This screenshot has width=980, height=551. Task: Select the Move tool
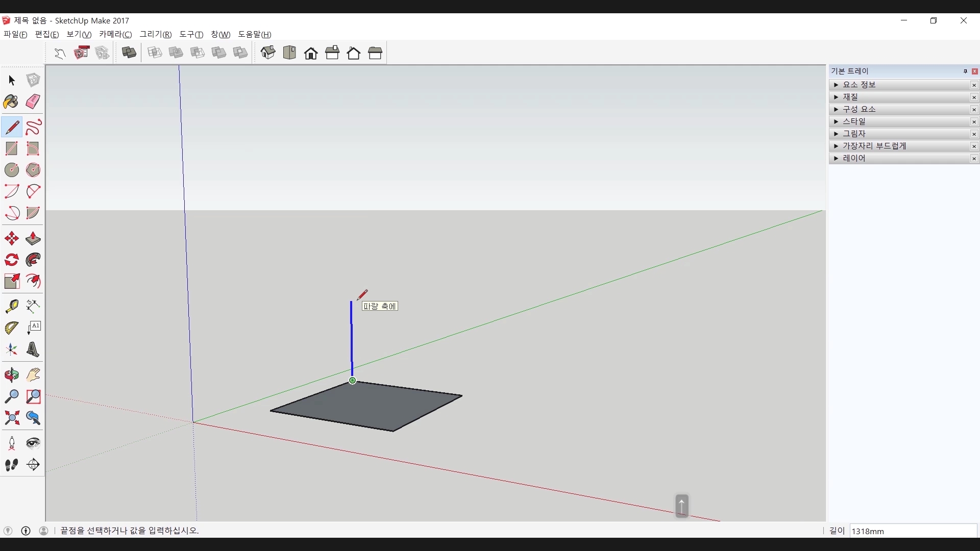coord(11,239)
